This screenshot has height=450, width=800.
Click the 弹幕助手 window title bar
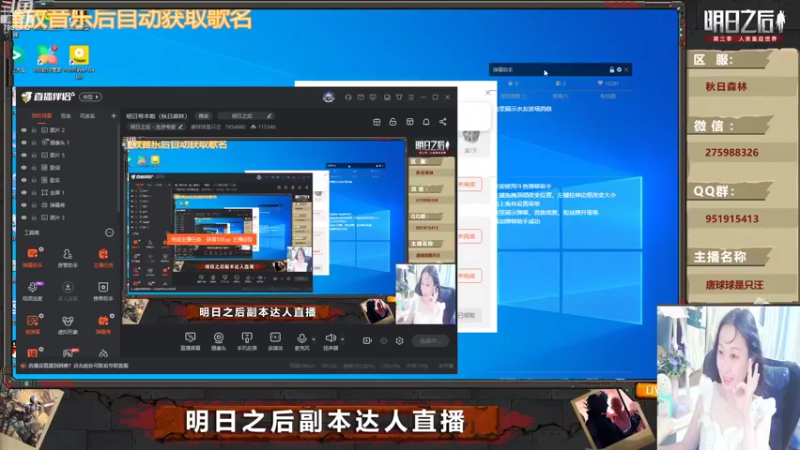point(560,69)
